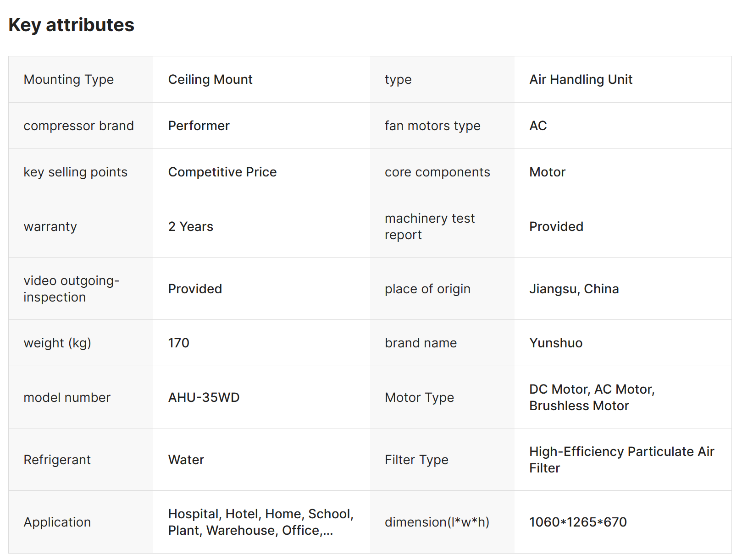
Task: Click the weight value 170
Action: point(178,343)
